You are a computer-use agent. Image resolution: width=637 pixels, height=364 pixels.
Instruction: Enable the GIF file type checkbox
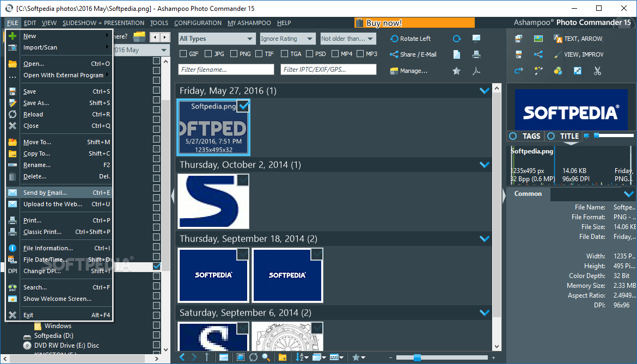tap(183, 53)
